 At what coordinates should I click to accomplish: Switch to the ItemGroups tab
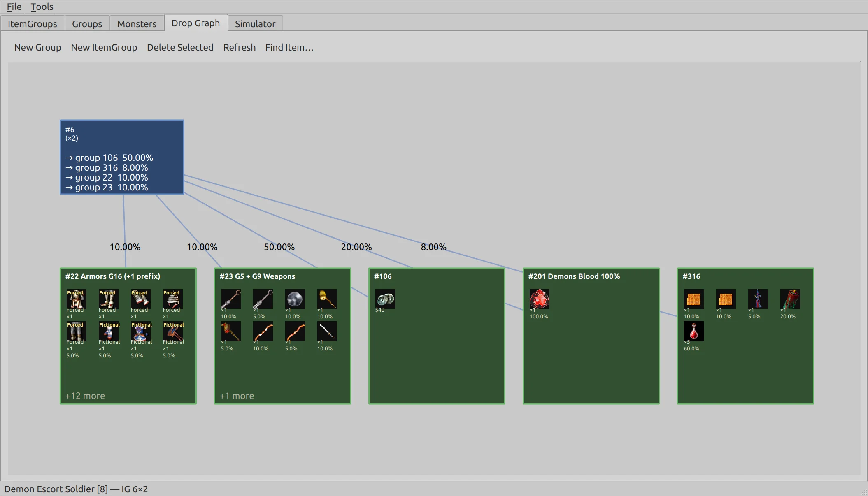point(33,23)
